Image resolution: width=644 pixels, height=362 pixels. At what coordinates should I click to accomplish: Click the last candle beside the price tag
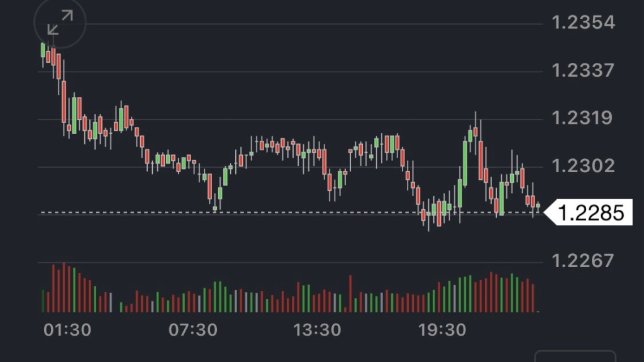538,206
